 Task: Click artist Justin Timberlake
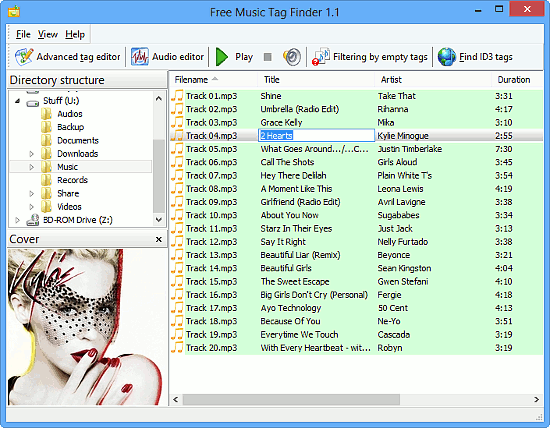click(410, 149)
